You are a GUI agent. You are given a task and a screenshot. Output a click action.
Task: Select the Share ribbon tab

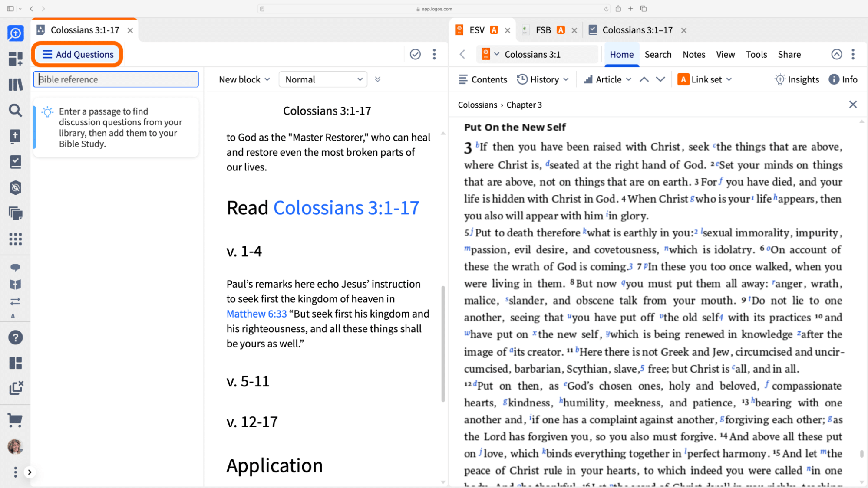[x=789, y=54]
